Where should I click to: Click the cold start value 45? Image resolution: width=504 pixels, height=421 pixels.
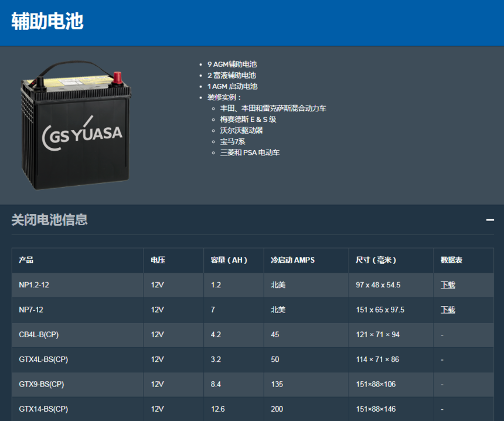[275, 334]
